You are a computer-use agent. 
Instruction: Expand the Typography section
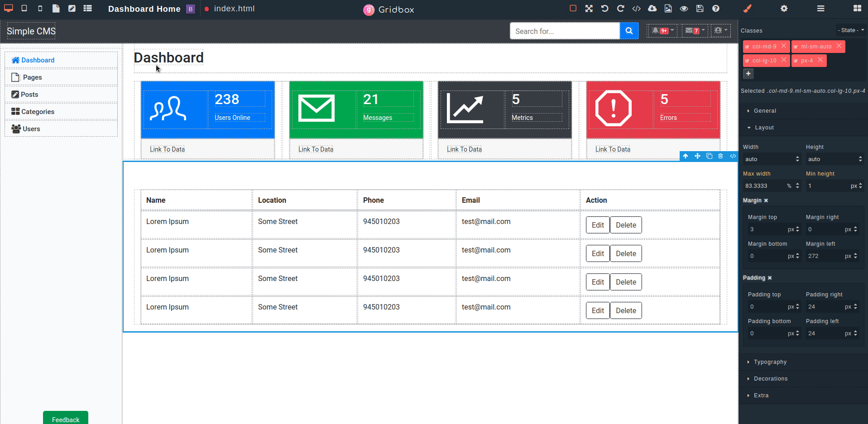[770, 362]
